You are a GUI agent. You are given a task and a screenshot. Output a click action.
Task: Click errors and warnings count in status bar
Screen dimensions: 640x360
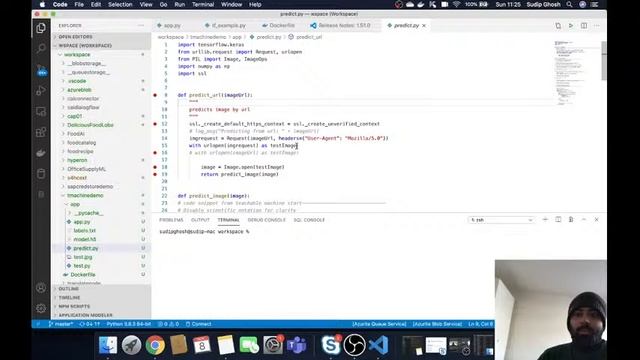[x=169, y=324]
